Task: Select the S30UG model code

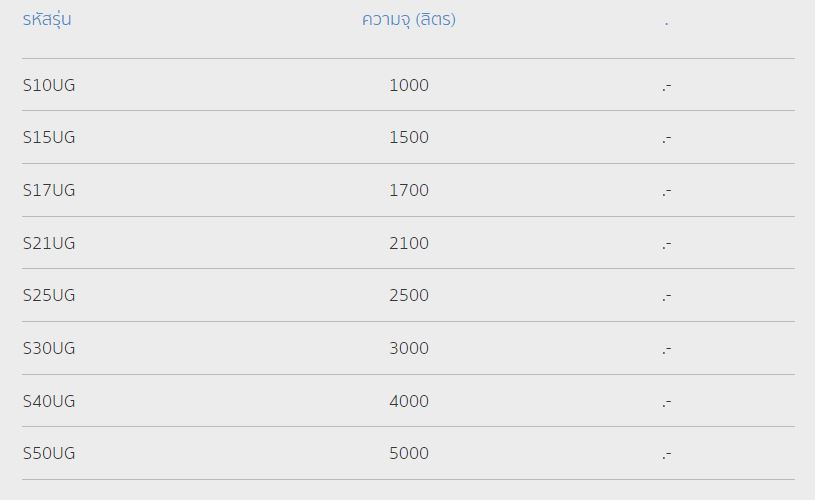Action: [x=49, y=349]
